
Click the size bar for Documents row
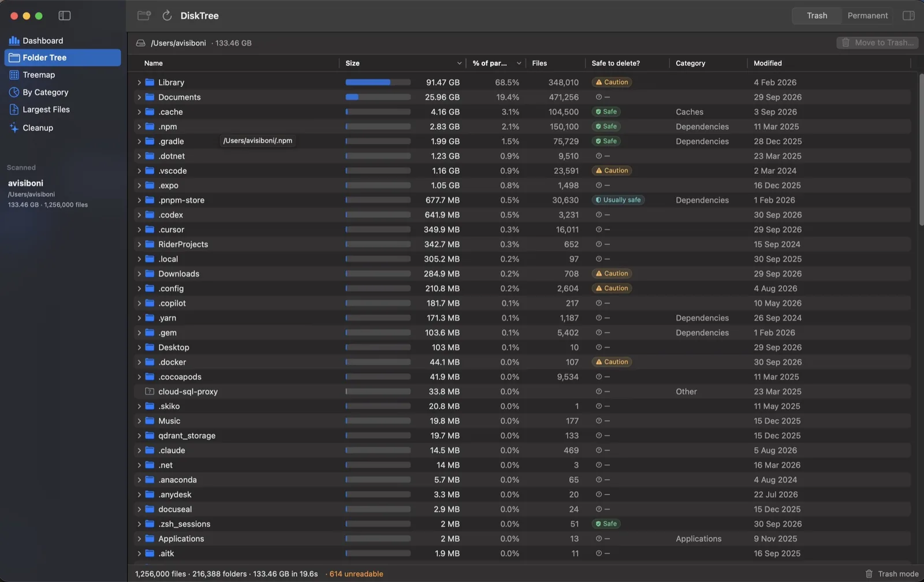click(x=378, y=97)
